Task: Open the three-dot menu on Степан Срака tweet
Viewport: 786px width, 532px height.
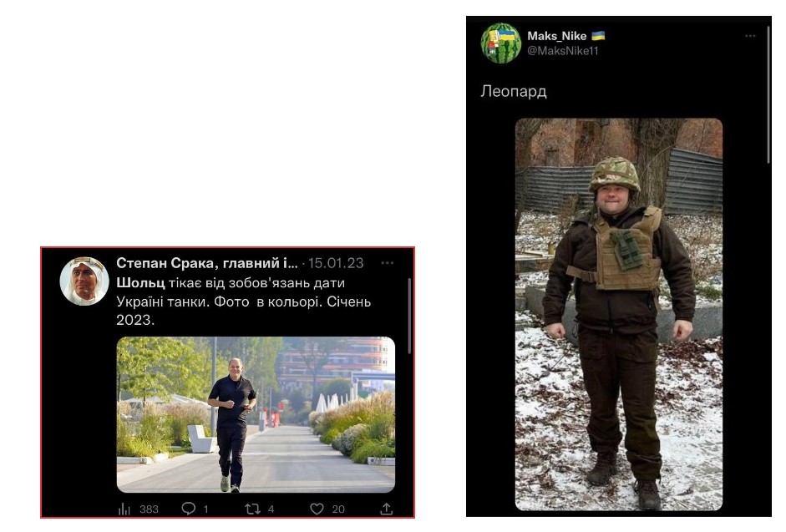Action: [x=388, y=263]
